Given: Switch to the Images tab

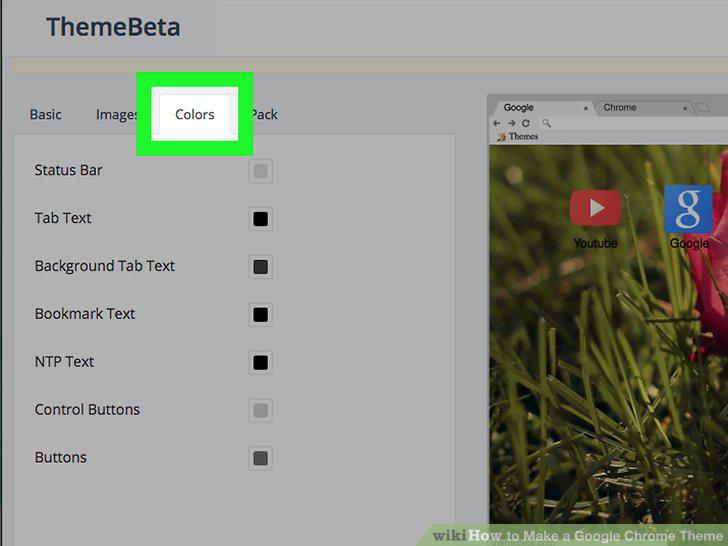Looking at the screenshot, I should tap(117, 114).
